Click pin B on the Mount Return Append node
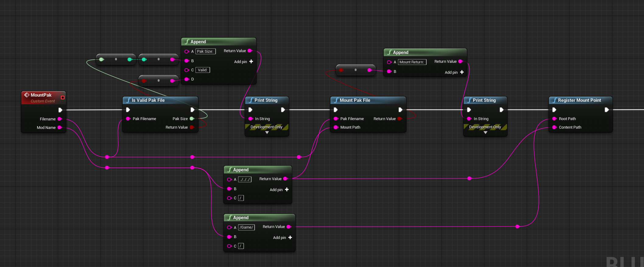This screenshot has height=267, width=644. (x=389, y=71)
